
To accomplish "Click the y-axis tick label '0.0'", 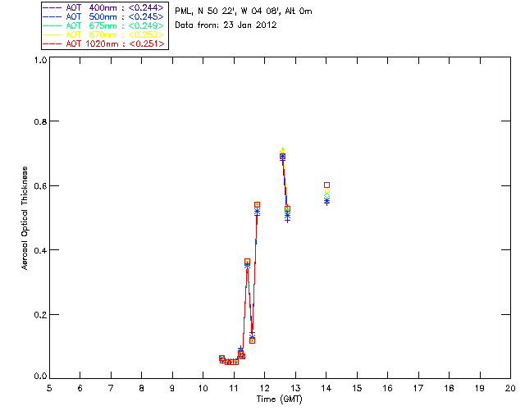I will 40,377.
